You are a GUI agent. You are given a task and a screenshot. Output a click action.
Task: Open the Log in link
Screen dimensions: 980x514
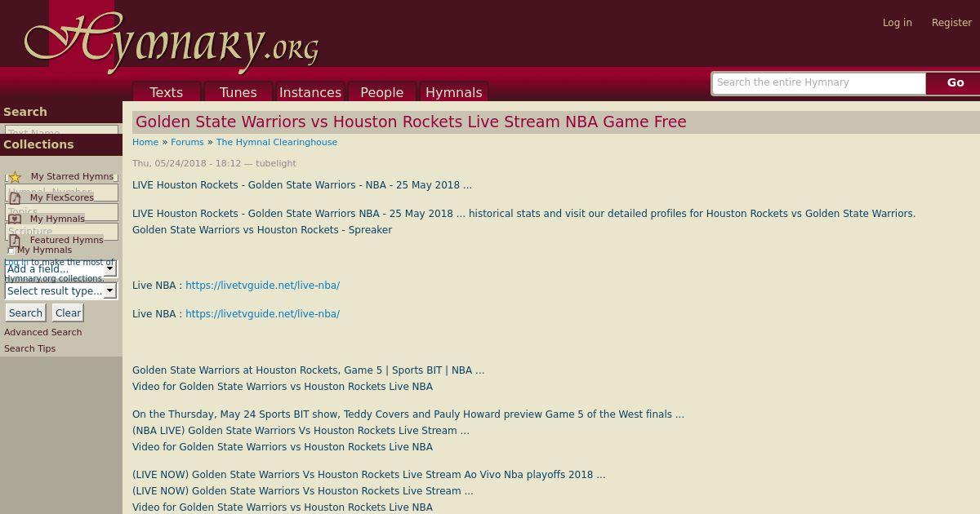pos(897,23)
